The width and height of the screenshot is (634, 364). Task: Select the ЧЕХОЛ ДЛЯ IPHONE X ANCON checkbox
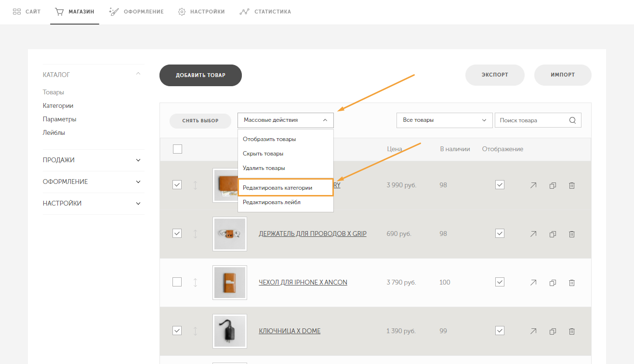(177, 282)
